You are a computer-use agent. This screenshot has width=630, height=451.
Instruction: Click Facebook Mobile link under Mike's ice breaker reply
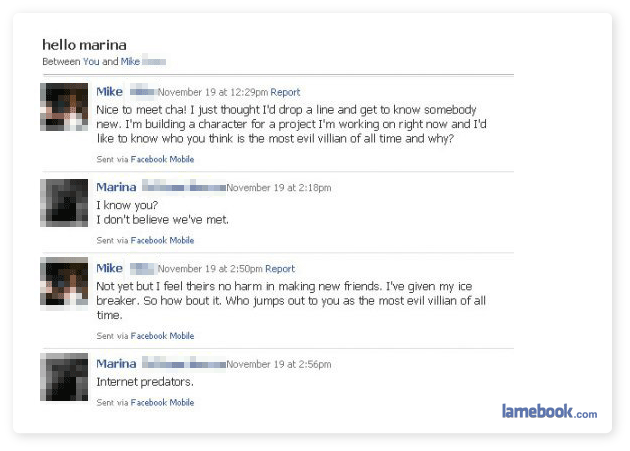pos(162,336)
